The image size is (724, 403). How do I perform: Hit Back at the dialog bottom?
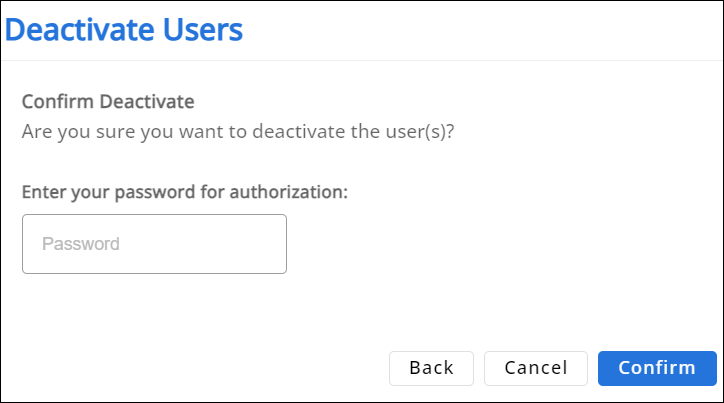pos(431,368)
